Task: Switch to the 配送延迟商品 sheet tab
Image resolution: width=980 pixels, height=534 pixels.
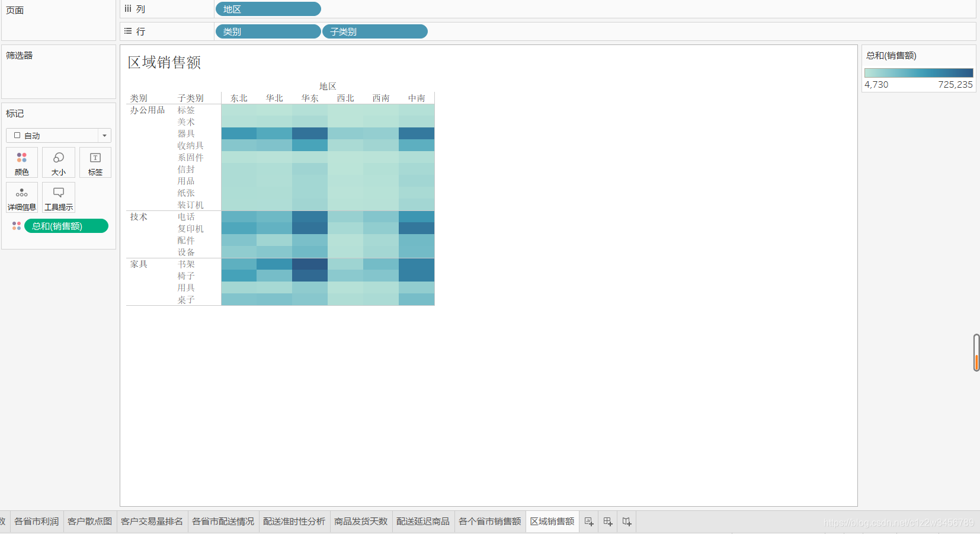Action: pyautogui.click(x=423, y=522)
